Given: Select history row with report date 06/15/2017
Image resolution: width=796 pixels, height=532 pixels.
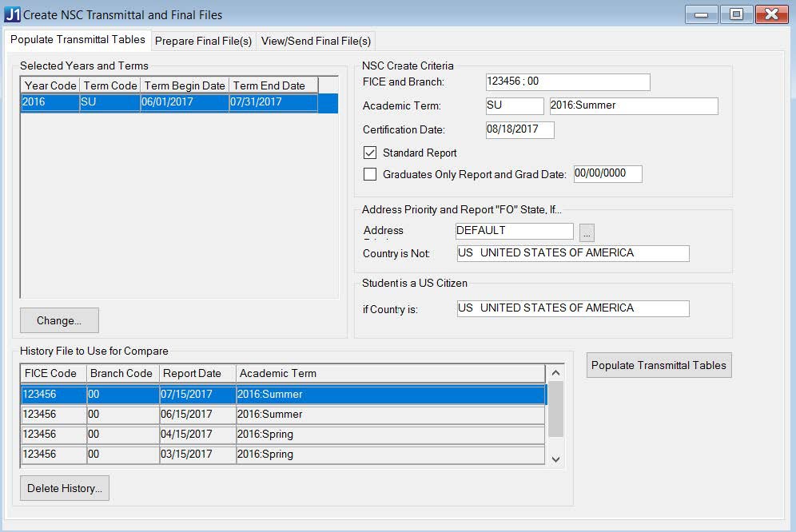Looking at the screenshot, I should (283, 415).
